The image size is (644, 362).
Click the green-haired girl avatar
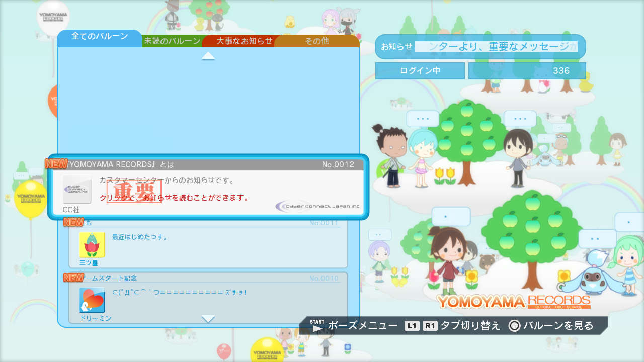click(626, 264)
